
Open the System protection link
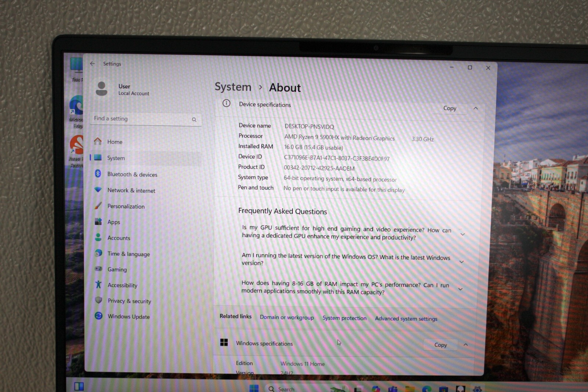coord(344,318)
